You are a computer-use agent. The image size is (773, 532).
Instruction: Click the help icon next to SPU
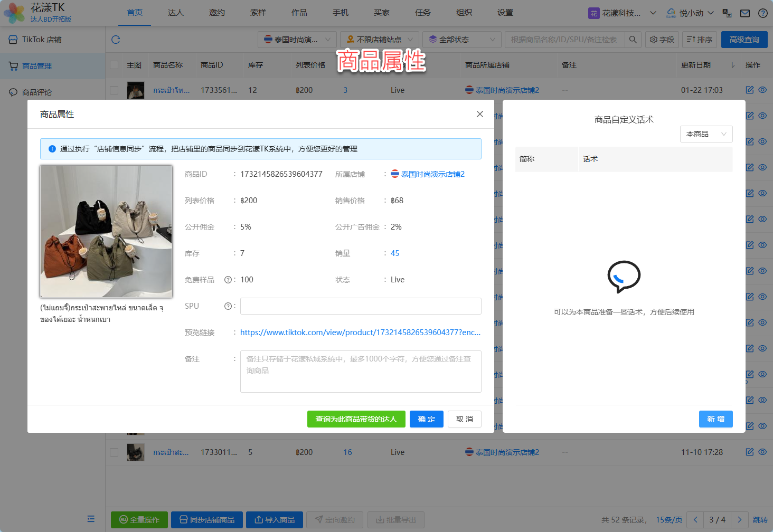point(228,306)
